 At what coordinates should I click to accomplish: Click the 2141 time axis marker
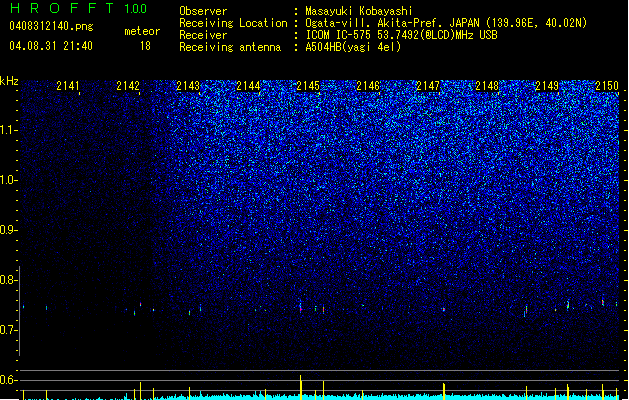click(68, 86)
